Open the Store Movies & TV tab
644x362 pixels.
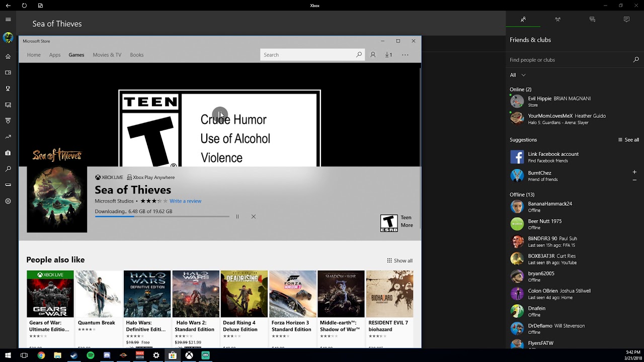[107, 55]
